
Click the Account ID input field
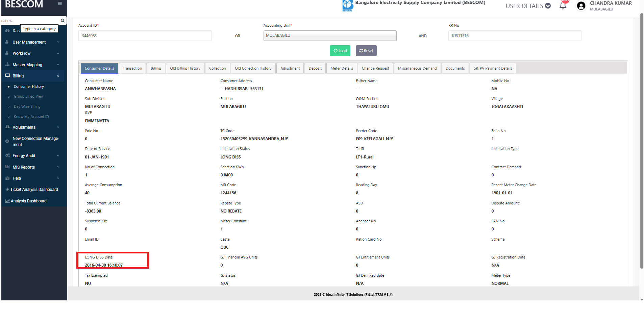click(x=145, y=36)
